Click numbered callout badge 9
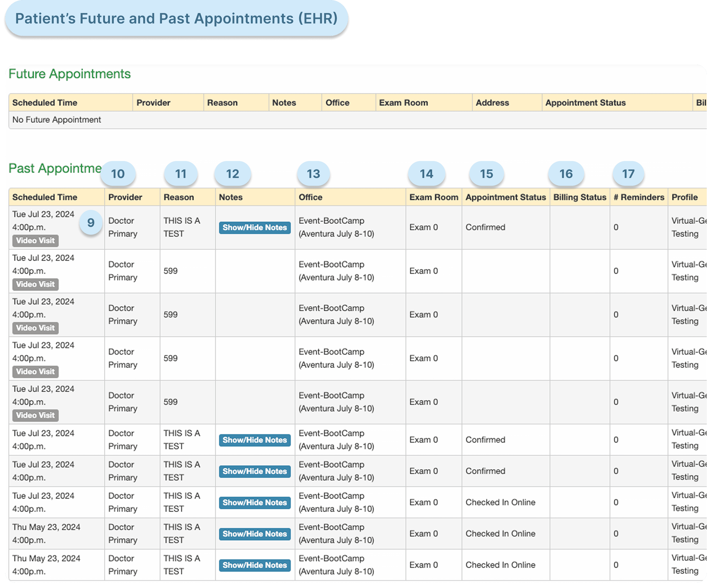The height and width of the screenshot is (588, 712). click(x=91, y=223)
